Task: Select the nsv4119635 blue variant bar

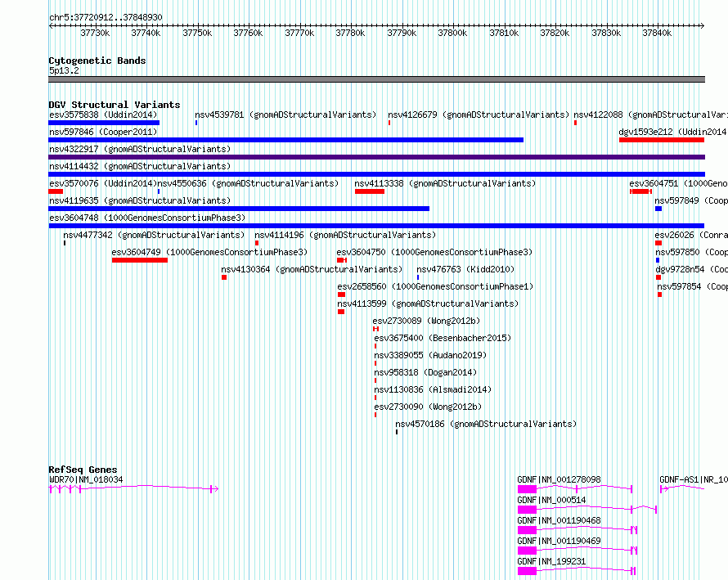Action: pyautogui.click(x=239, y=209)
